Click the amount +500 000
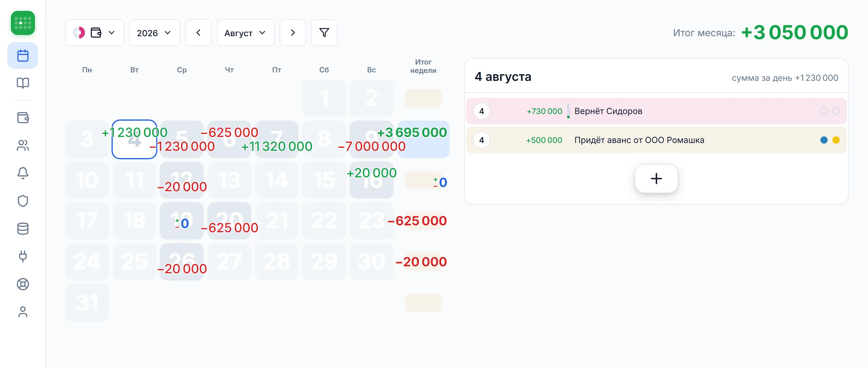 click(544, 140)
